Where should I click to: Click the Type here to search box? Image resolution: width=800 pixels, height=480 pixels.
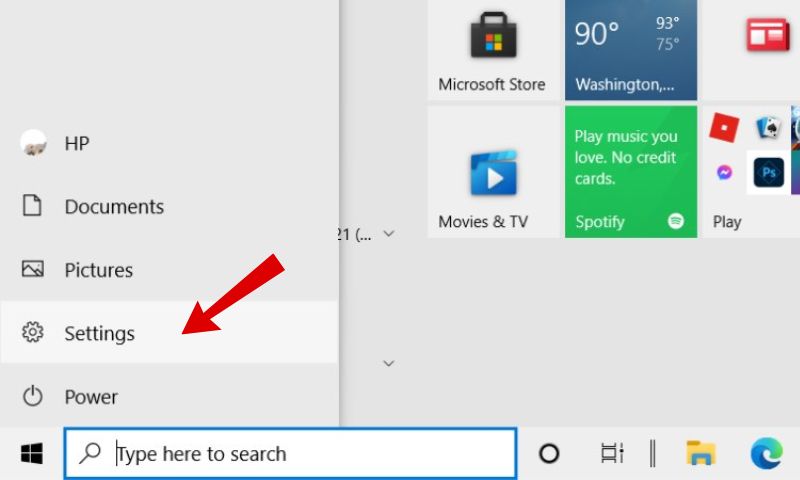point(290,453)
